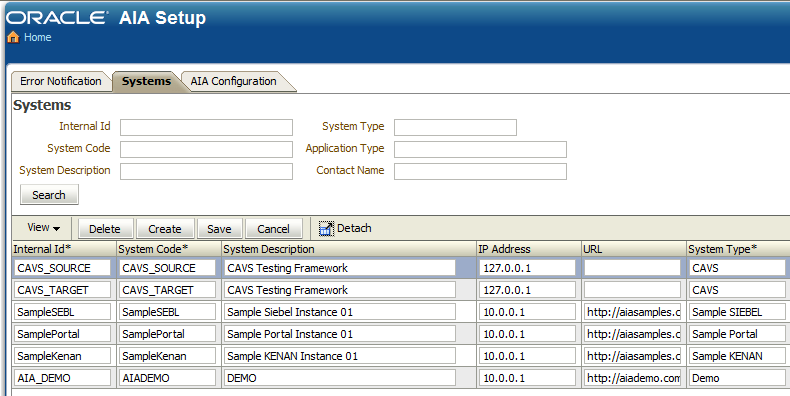Click the Save button
Screen dimensions: 790x396
(219, 229)
